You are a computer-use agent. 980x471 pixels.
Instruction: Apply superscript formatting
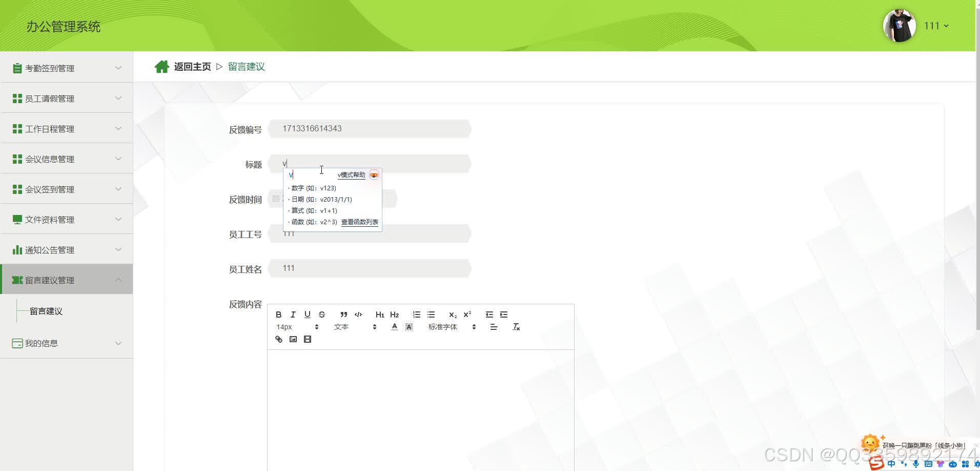[x=466, y=315]
